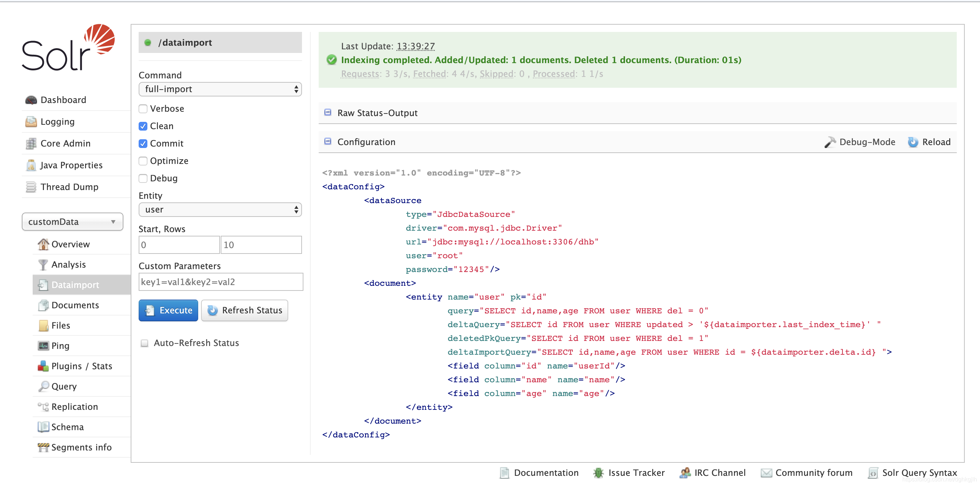980x486 pixels.
Task: Uncheck the Clean checkbox
Action: click(143, 126)
